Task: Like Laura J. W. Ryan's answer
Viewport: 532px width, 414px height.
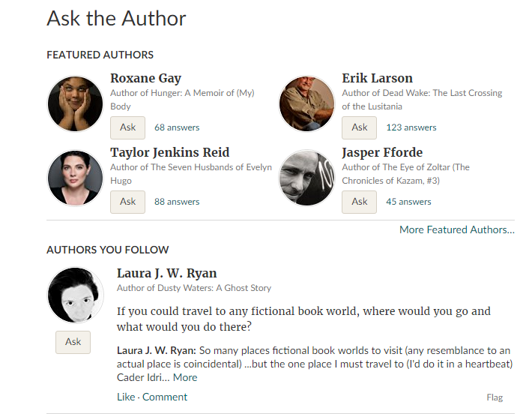Action: coord(126,397)
